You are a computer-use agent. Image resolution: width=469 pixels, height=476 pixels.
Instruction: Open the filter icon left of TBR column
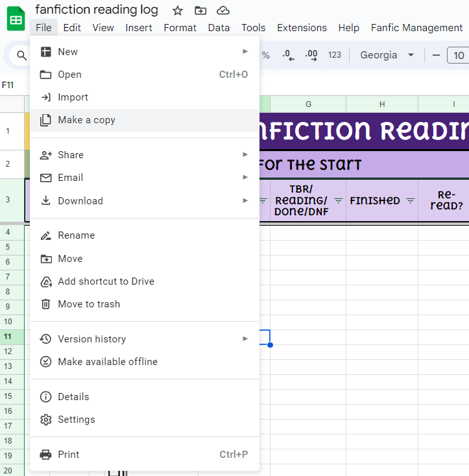[x=263, y=200]
